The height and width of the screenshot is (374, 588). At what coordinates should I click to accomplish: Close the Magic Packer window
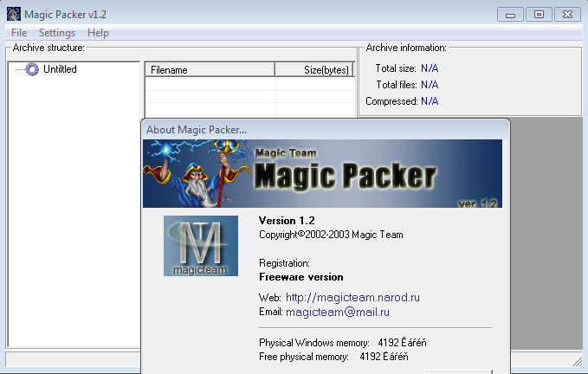(x=565, y=14)
